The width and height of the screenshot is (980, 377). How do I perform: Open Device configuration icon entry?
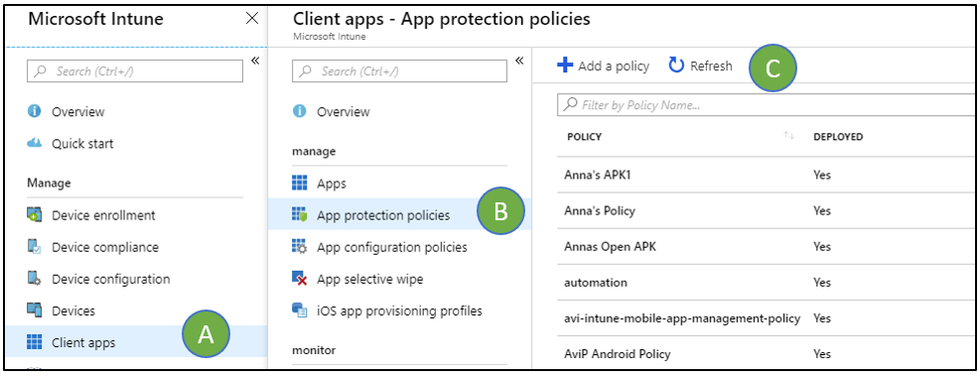point(35,279)
